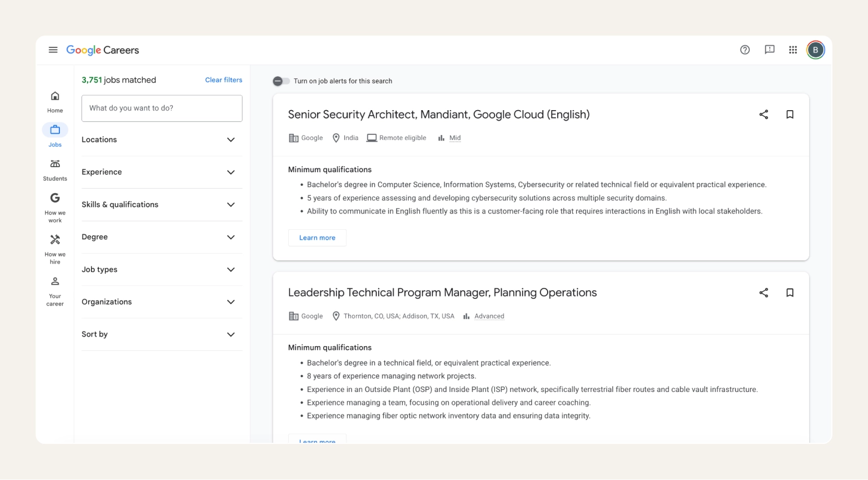Screen dimensions: 868x480
Task: Expand Skills & qualifications filter
Action: [162, 204]
